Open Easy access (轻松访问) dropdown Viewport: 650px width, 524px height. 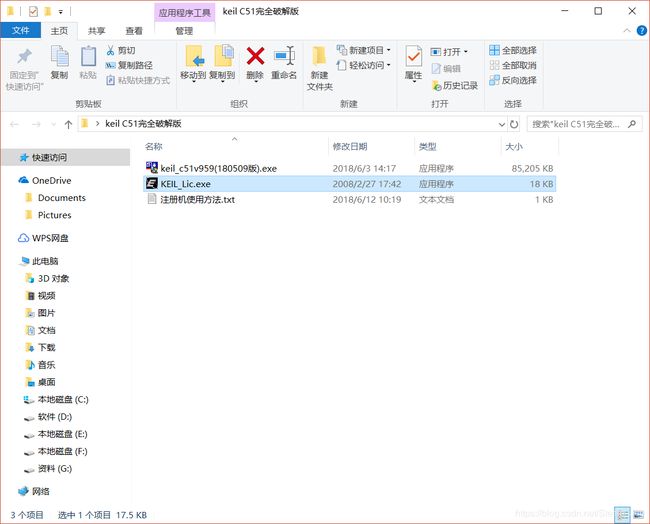[364, 65]
